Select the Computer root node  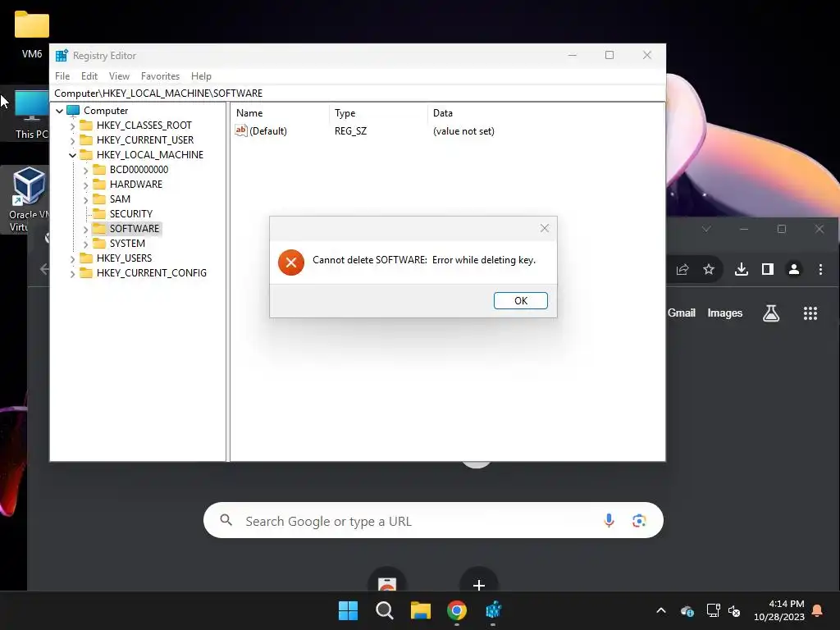click(x=106, y=111)
